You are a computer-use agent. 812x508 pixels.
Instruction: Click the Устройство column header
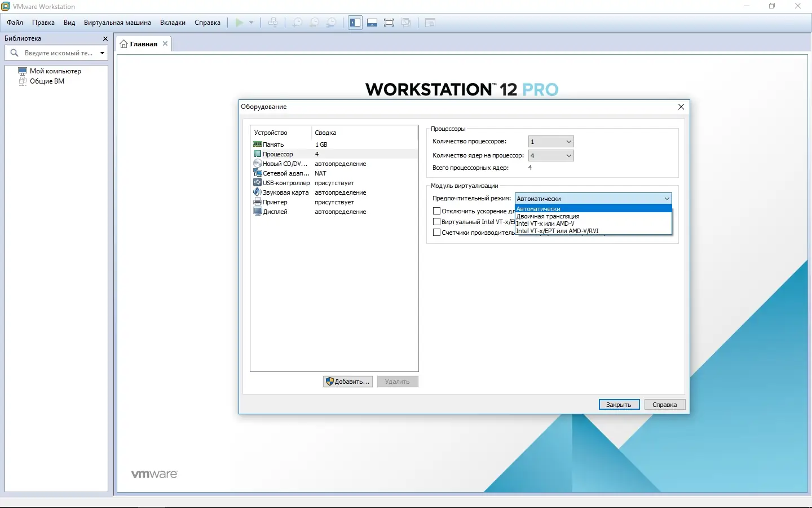click(281, 133)
